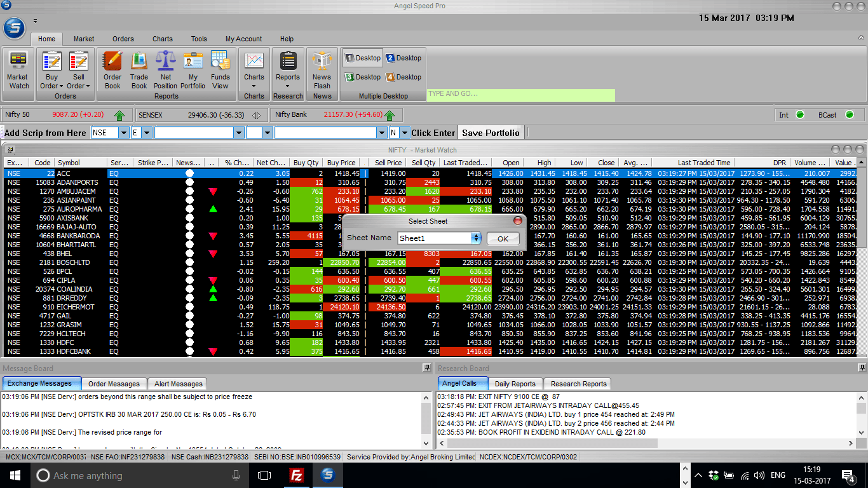This screenshot has height=488, width=868.
Task: Switch to Alert Messages tab
Action: 179,384
